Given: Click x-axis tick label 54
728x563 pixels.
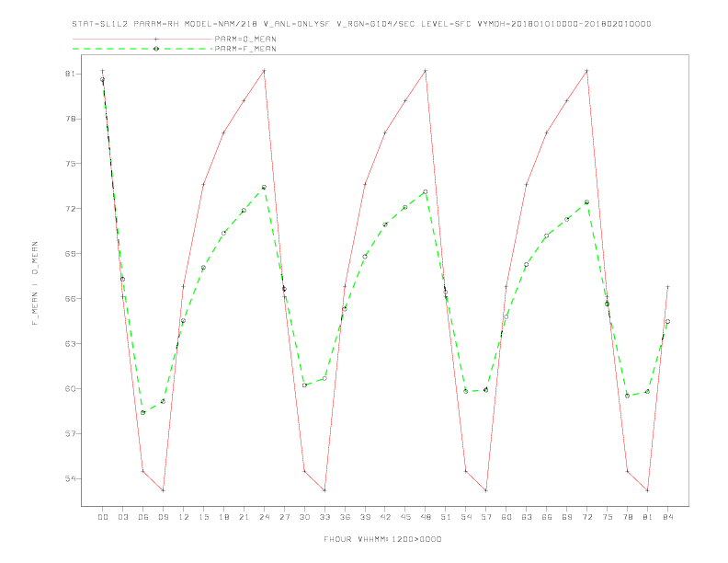Looking at the screenshot, I should tap(466, 517).
